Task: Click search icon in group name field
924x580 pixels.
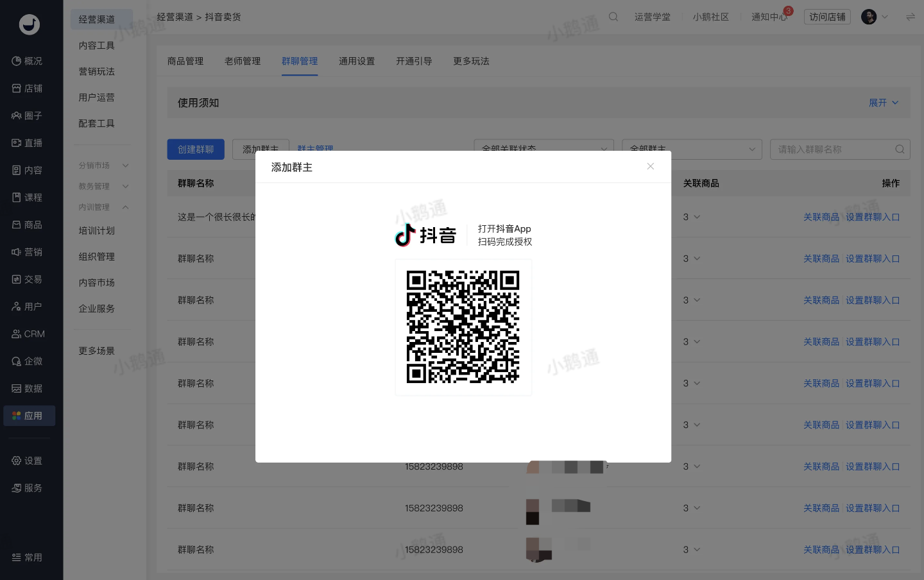Action: [x=900, y=149]
